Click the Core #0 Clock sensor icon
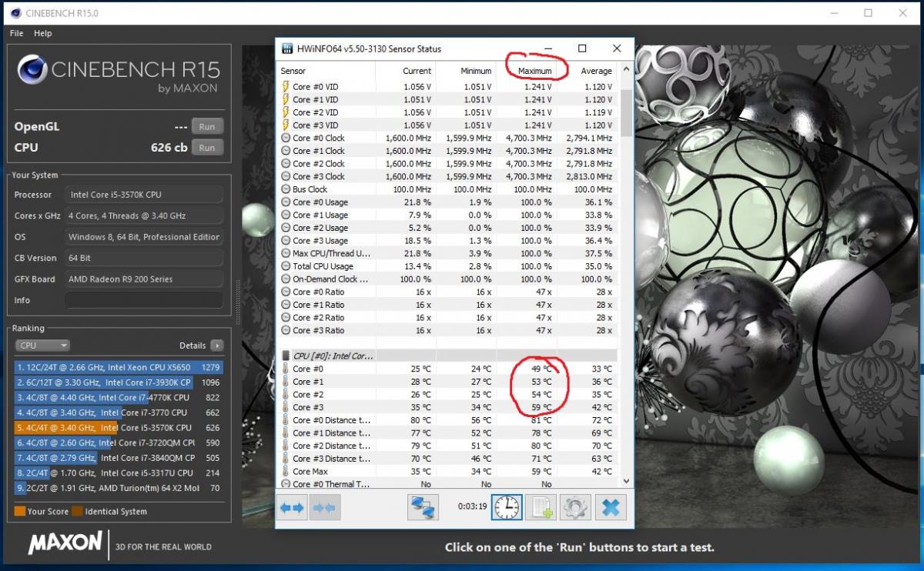 [x=286, y=138]
